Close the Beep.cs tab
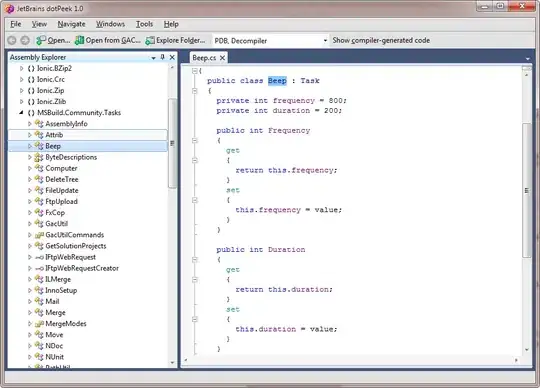 tap(222, 58)
